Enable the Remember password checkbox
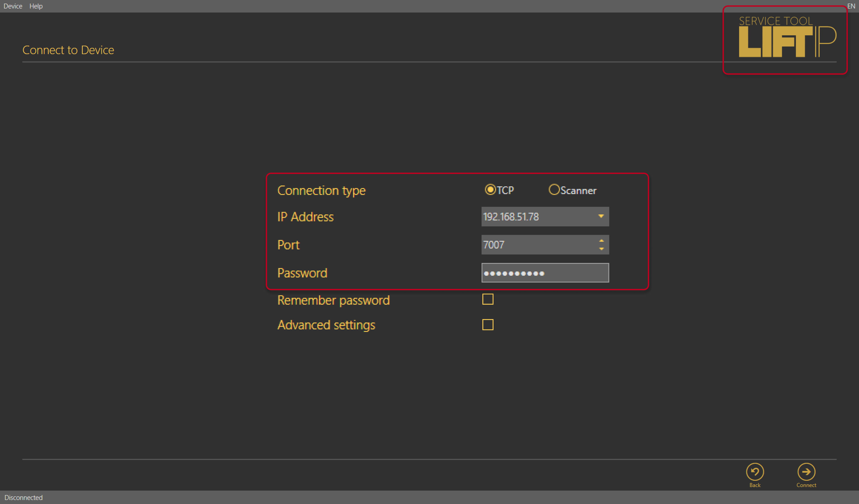 click(488, 299)
